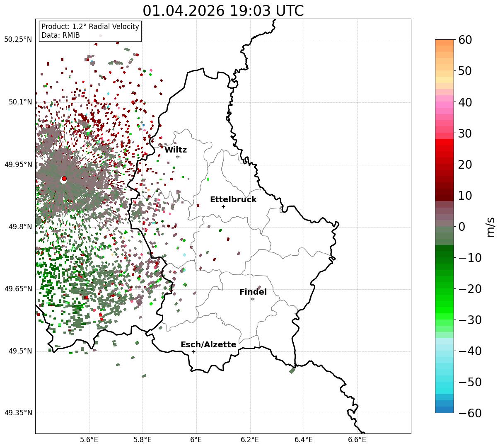Click the Findel station cross marker

(x=253, y=299)
